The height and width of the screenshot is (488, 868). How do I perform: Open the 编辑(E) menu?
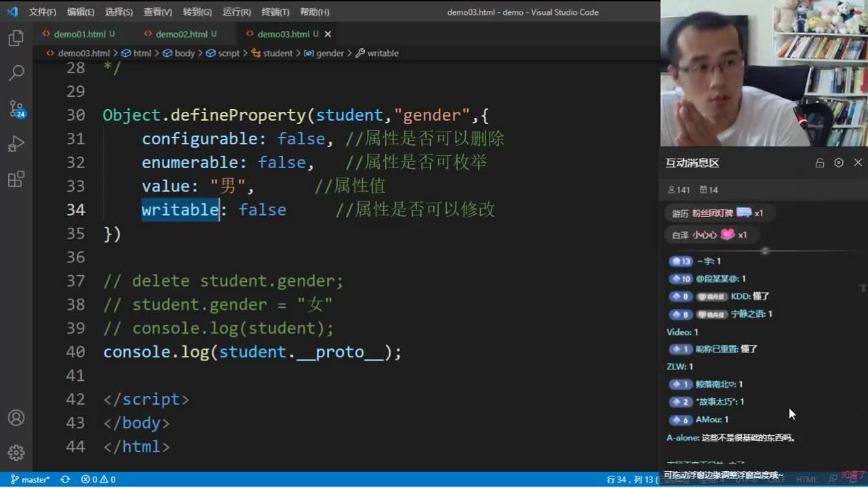tap(81, 12)
